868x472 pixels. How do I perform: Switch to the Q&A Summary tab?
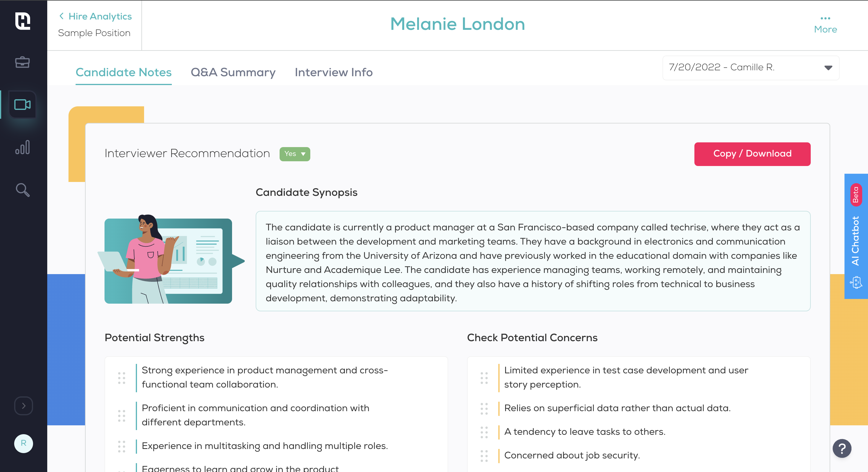(x=233, y=72)
